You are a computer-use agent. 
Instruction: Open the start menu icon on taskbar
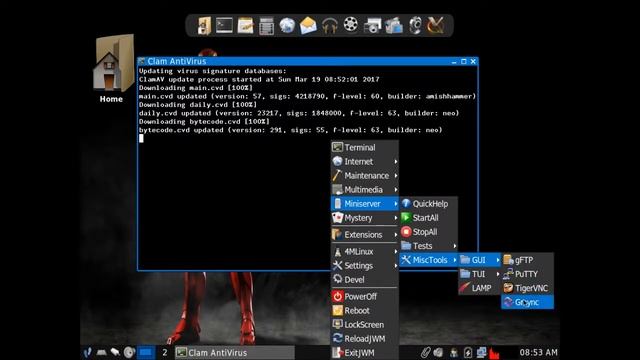[x=87, y=353]
